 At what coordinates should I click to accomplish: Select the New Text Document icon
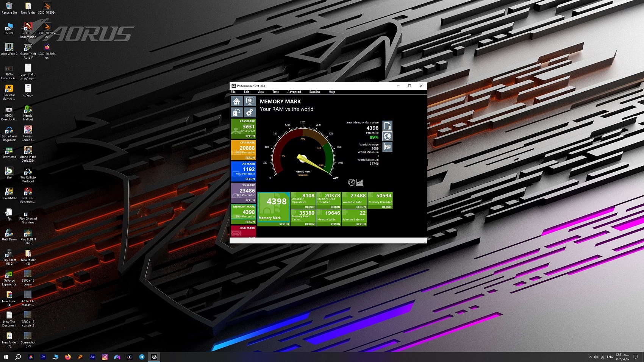coord(9,319)
